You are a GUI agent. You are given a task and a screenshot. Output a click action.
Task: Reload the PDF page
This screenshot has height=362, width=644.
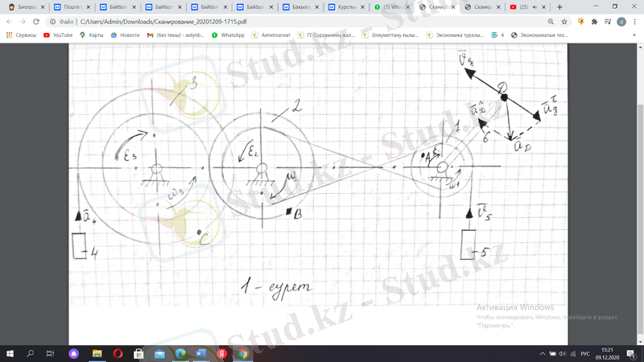point(36,22)
